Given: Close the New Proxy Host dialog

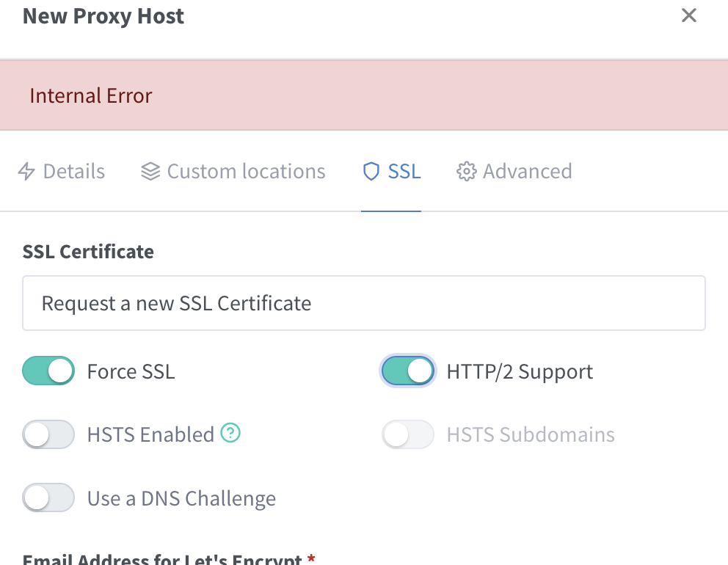Looking at the screenshot, I should click(x=688, y=15).
